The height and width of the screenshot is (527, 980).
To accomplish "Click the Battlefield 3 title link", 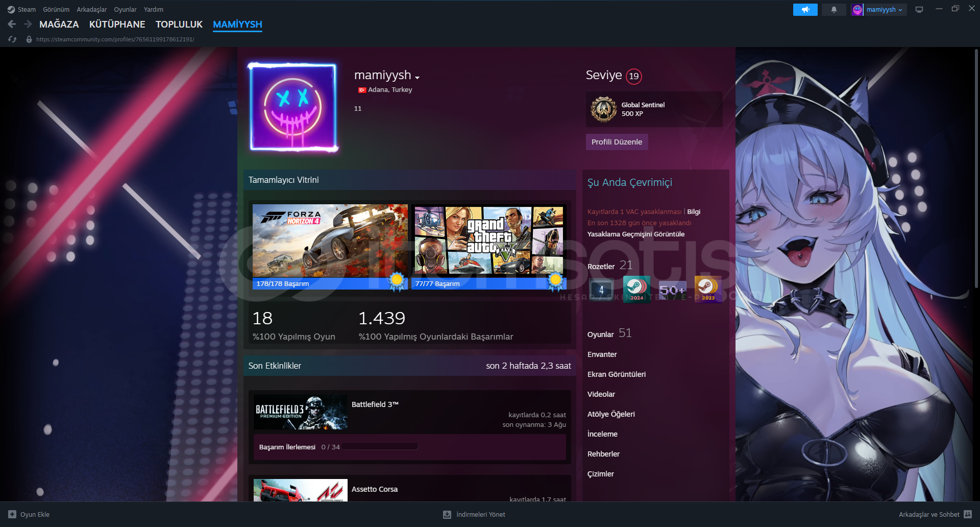I will [x=375, y=404].
